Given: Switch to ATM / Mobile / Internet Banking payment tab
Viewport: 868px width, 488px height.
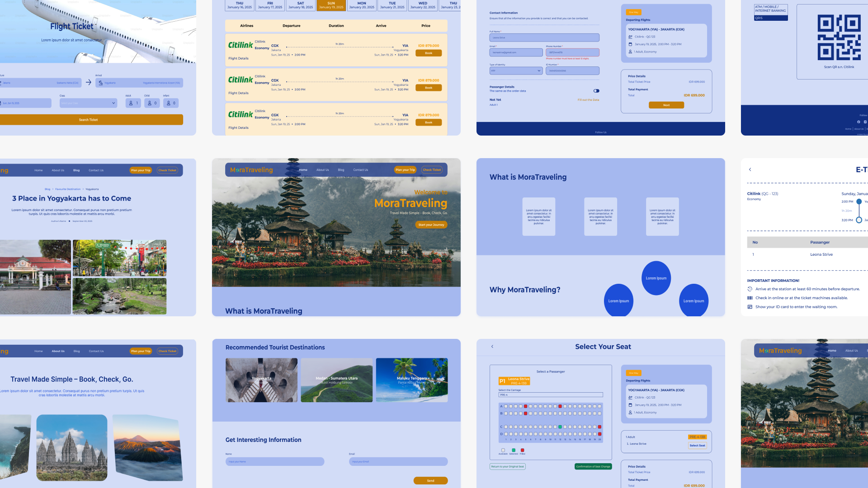Looking at the screenshot, I should click(771, 9).
